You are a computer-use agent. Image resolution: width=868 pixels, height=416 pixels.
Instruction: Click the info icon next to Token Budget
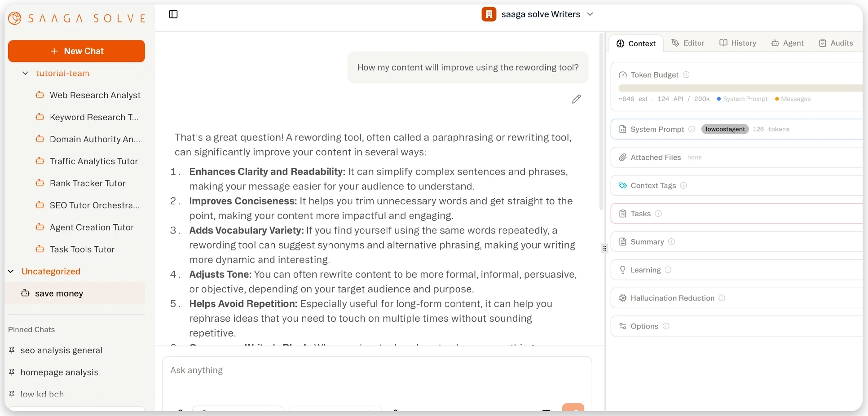click(x=686, y=74)
